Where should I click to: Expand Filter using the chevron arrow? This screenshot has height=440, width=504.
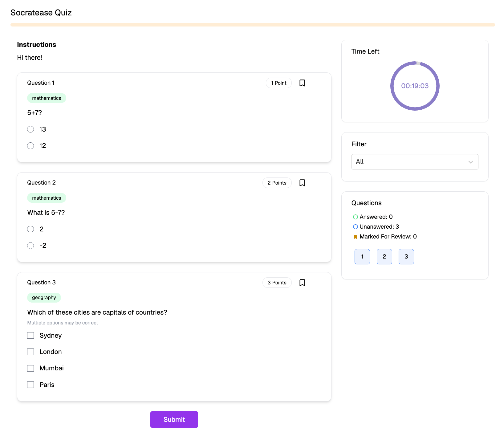471,162
